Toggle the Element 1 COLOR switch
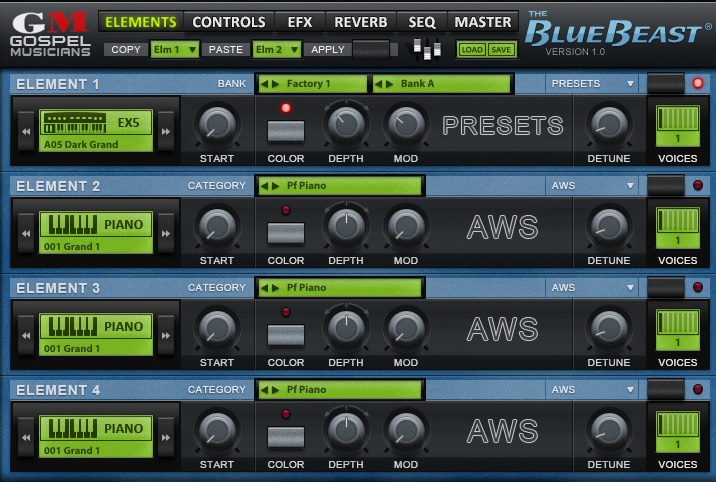This screenshot has width=716, height=482. [x=286, y=131]
